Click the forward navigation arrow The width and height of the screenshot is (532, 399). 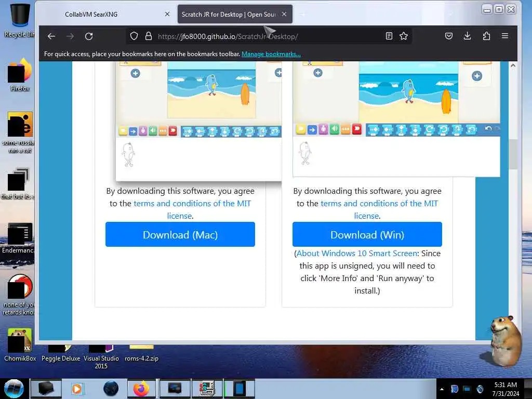pos(70,36)
